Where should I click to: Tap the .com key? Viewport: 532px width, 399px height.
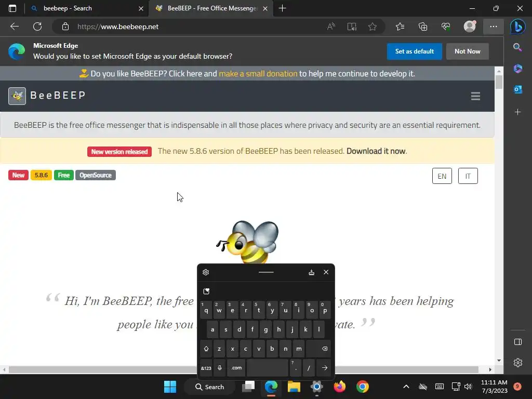click(236, 368)
